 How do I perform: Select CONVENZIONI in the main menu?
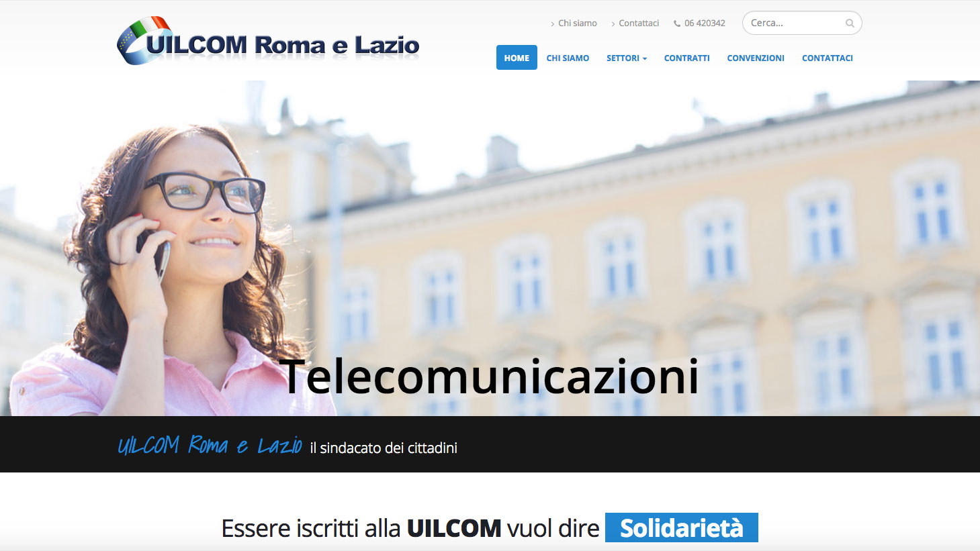756,58
